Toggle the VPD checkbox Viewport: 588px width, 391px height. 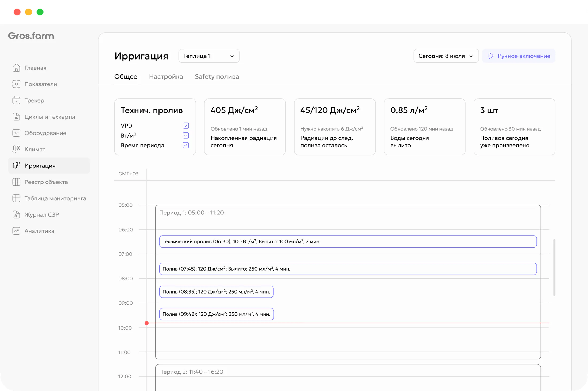186,126
